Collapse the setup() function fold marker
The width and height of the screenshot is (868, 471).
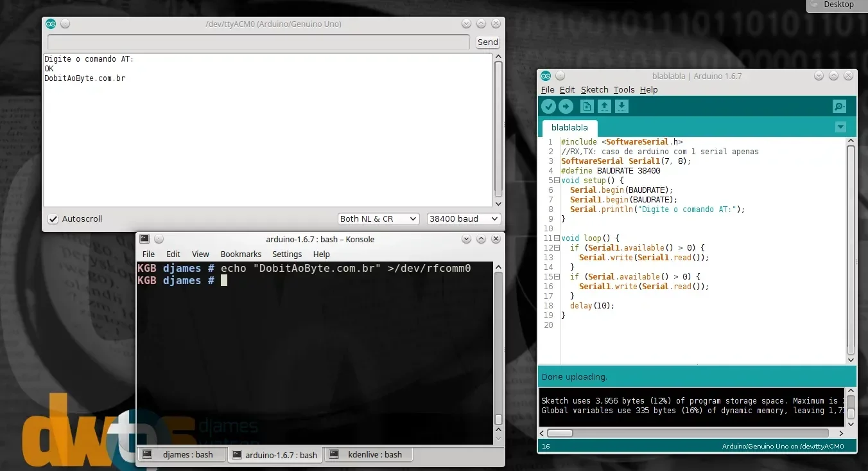click(556, 181)
